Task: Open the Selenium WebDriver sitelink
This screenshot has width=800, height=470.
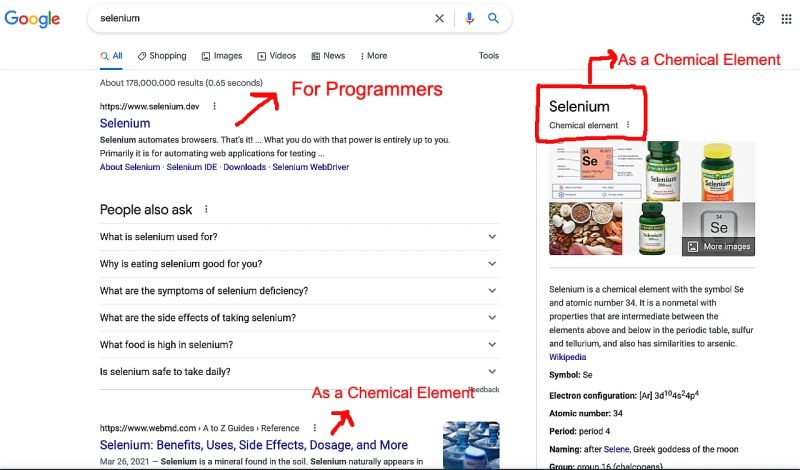Action: click(x=311, y=167)
